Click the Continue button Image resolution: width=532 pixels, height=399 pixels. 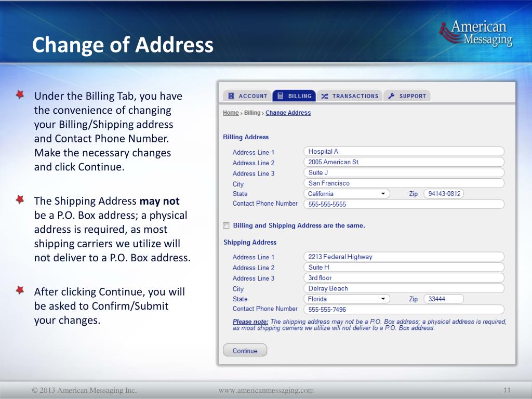(x=245, y=351)
